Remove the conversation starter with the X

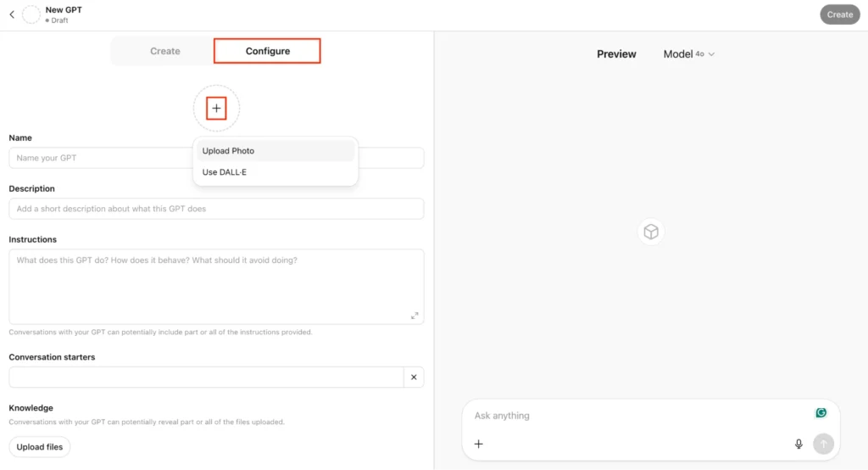tap(414, 377)
